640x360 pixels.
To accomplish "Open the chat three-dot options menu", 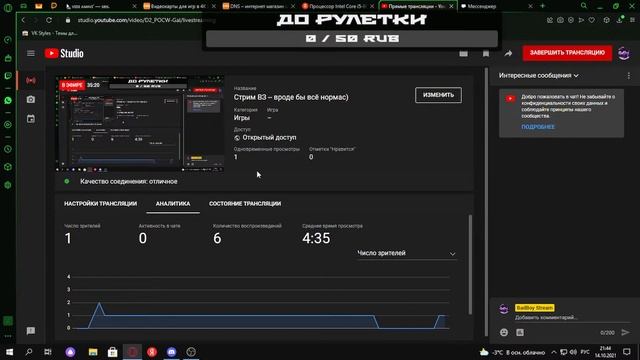I will [629, 76].
